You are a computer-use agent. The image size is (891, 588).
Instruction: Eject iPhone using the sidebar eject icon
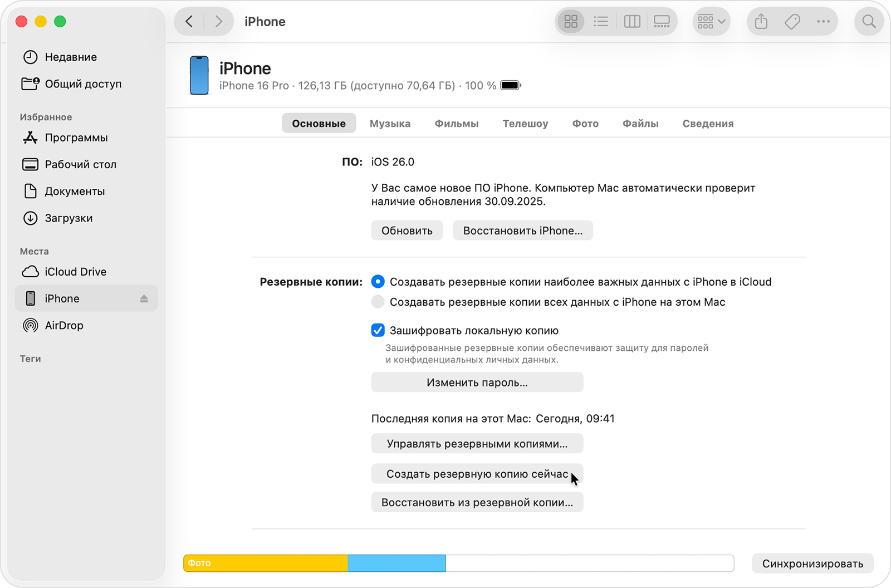[144, 299]
